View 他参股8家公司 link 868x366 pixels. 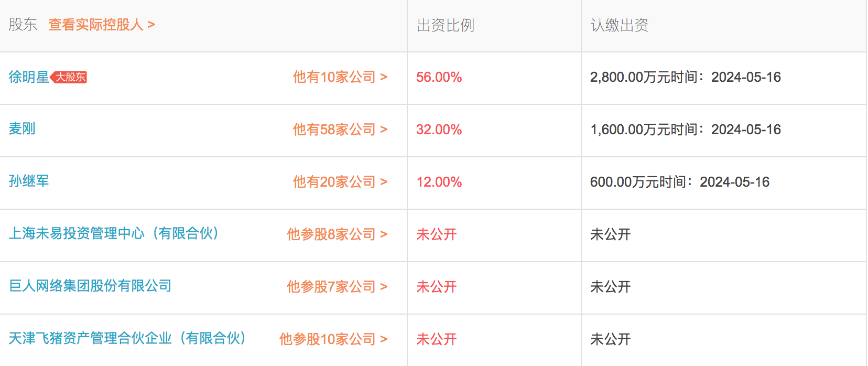(x=337, y=234)
